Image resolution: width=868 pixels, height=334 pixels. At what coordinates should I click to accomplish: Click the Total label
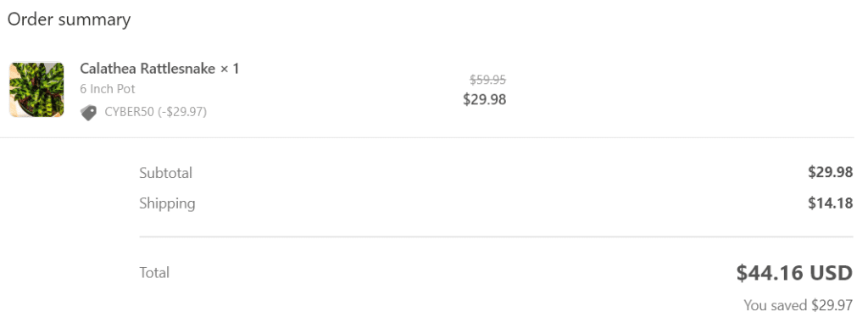coord(154,272)
